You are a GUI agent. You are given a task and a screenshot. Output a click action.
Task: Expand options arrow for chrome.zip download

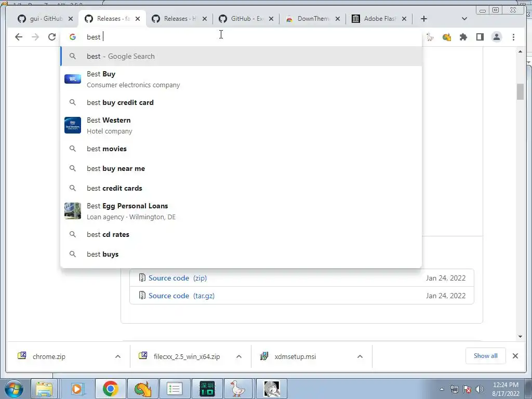pos(118,356)
